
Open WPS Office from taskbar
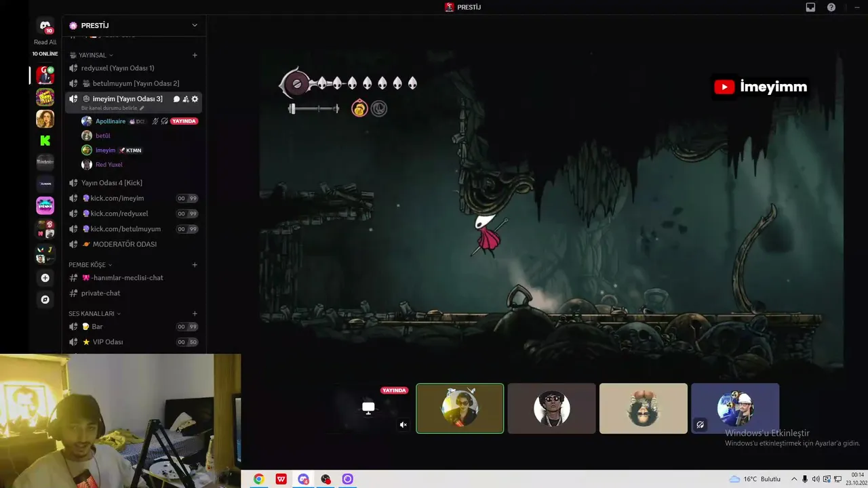(x=281, y=479)
